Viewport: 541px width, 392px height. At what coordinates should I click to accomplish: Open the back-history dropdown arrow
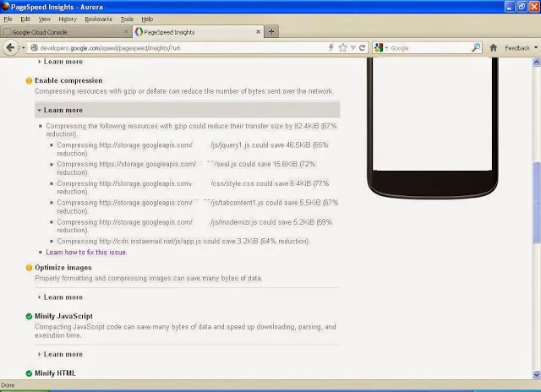click(x=23, y=48)
